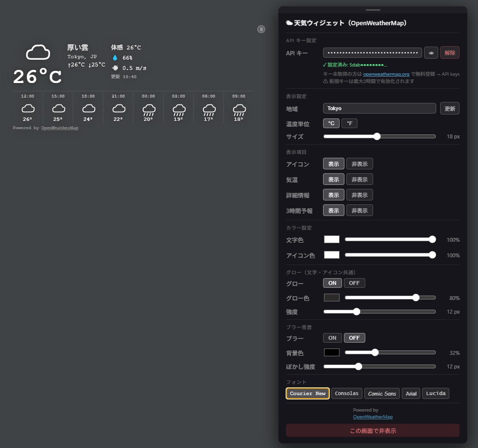
Task: Click the humidity droplet icon
Action: point(115,58)
